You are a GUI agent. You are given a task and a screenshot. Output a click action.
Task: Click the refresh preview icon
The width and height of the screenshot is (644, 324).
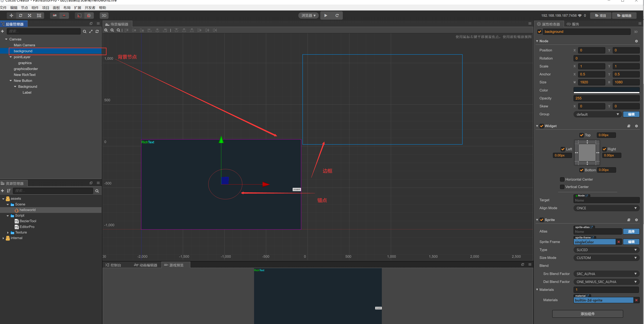click(x=337, y=16)
